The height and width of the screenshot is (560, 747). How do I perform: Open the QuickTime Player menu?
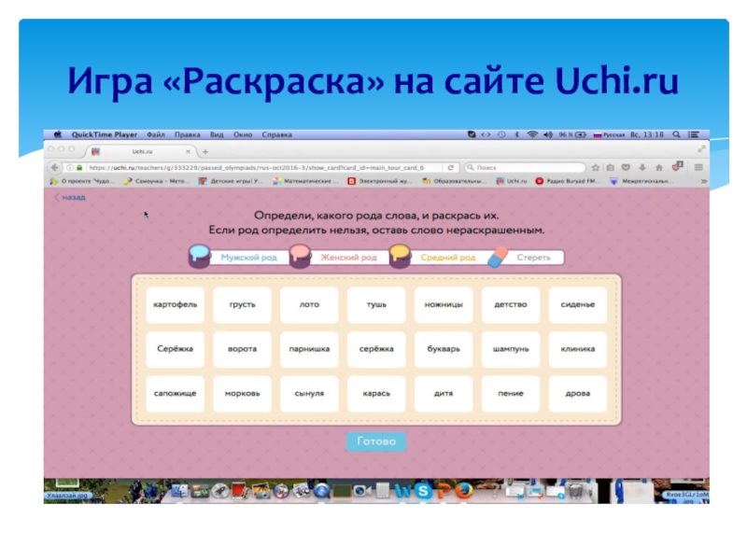[105, 134]
